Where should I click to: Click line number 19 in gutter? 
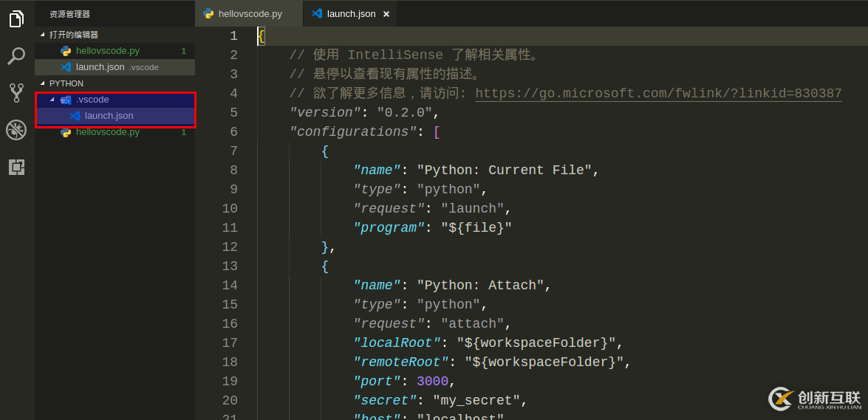coord(230,382)
